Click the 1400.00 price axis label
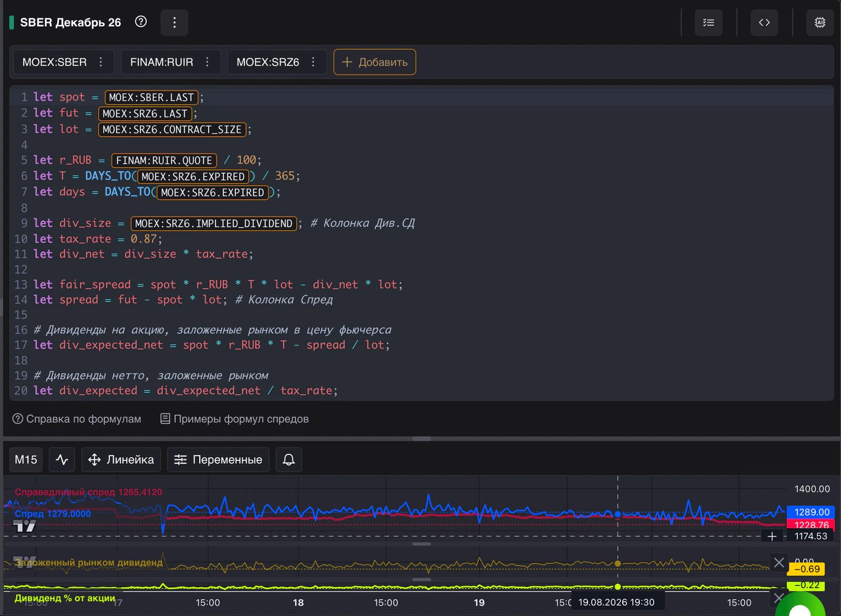This screenshot has width=841, height=616. pos(812,489)
